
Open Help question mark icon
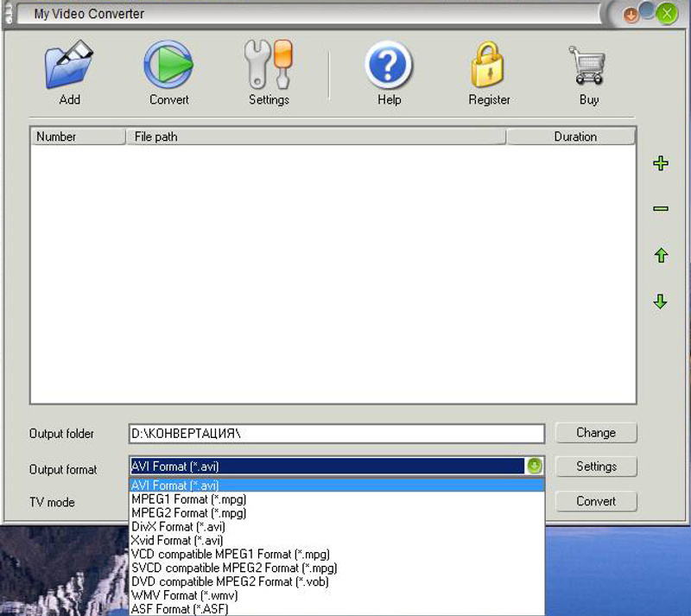(389, 67)
